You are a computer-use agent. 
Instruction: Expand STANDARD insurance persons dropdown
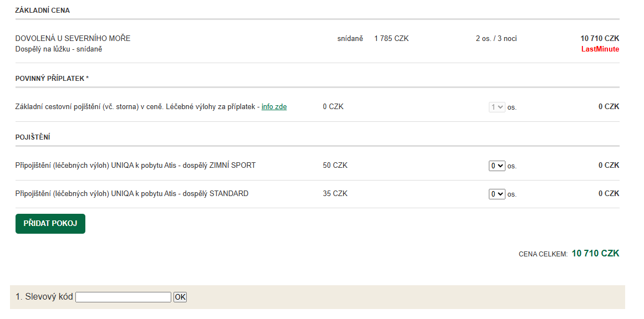(x=497, y=194)
